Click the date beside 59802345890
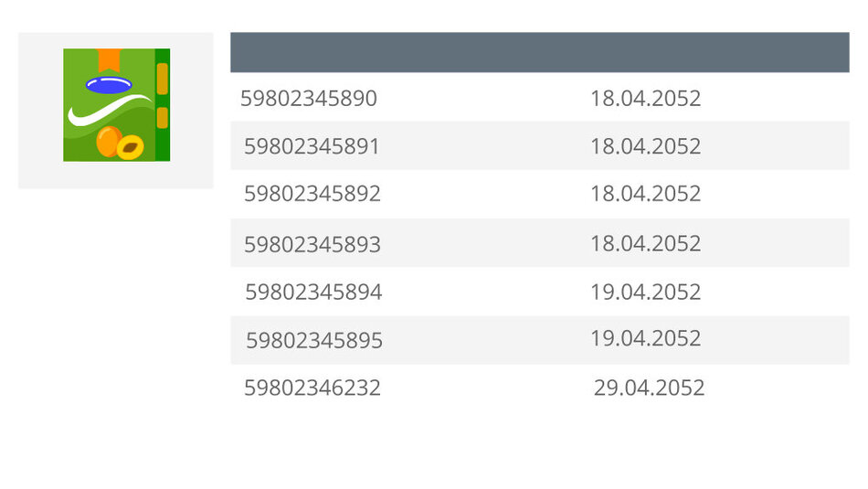 coord(645,99)
